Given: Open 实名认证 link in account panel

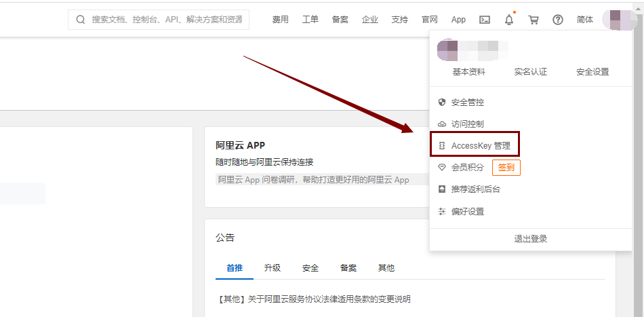Looking at the screenshot, I should [x=530, y=72].
